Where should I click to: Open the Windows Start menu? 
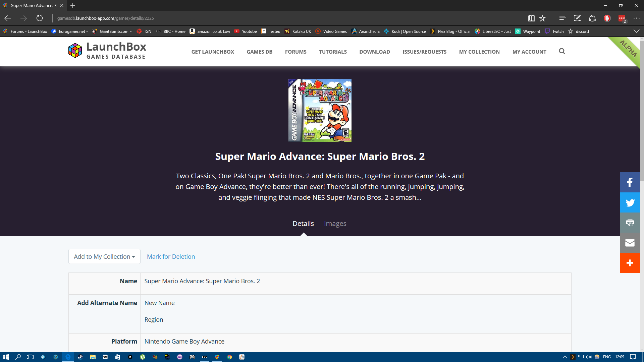click(6, 357)
